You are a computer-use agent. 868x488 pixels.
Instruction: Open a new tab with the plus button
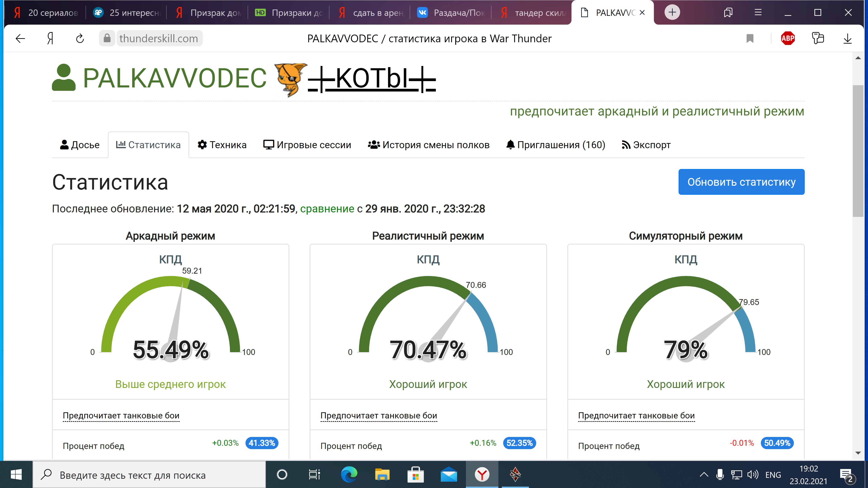pos(672,12)
